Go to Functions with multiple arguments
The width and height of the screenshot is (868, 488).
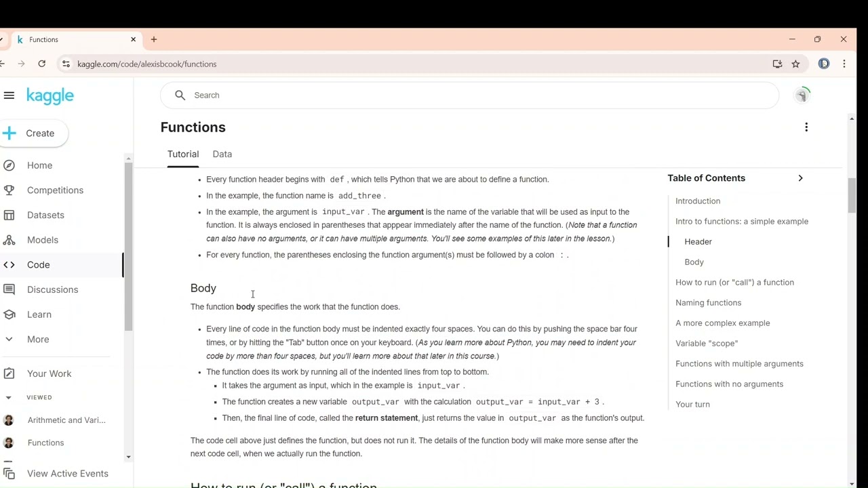tap(739, 364)
